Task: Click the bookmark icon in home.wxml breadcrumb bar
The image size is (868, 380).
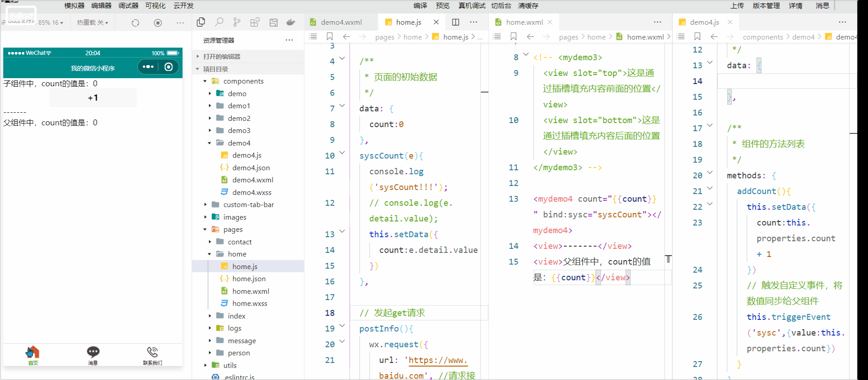Action: pyautogui.click(x=514, y=36)
